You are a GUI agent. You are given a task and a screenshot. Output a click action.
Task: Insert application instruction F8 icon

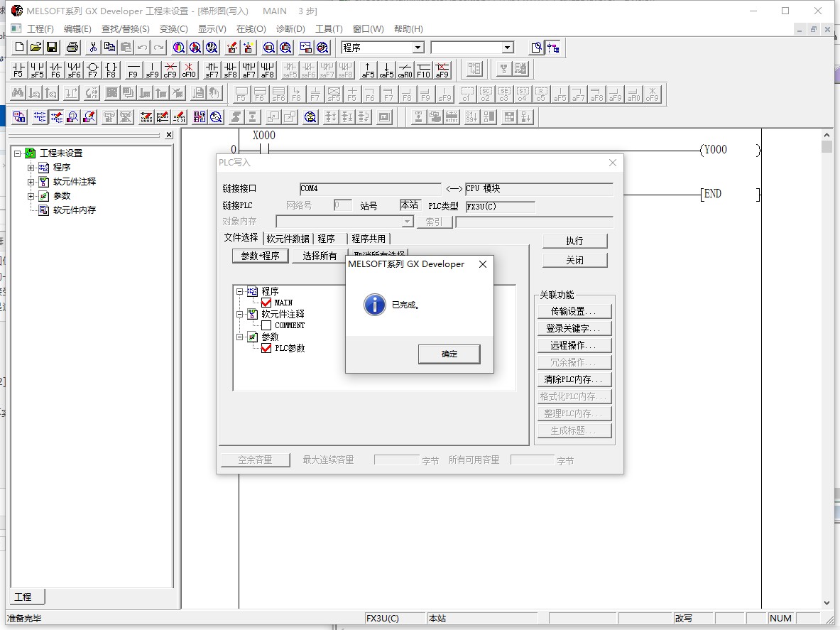pyautogui.click(x=111, y=70)
